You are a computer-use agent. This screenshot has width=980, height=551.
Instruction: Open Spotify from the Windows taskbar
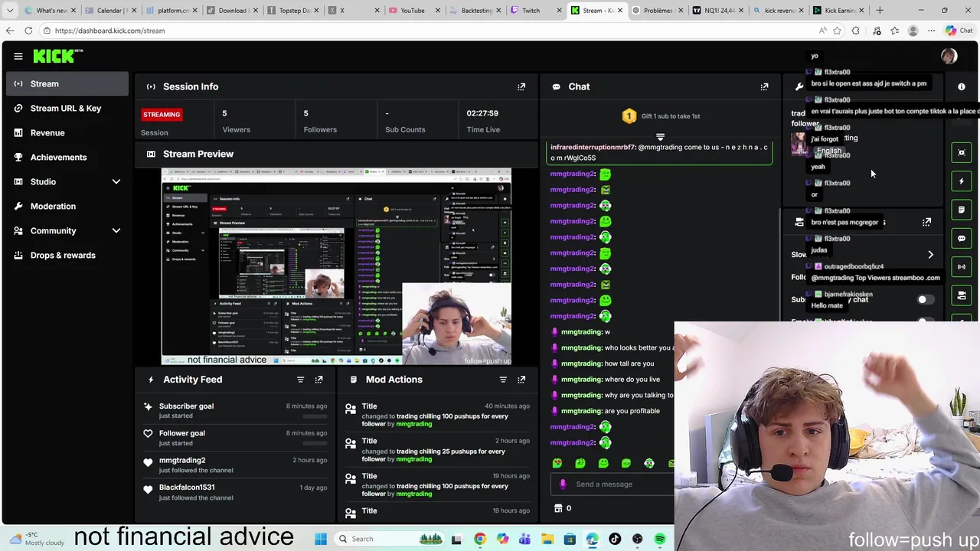pos(660,539)
